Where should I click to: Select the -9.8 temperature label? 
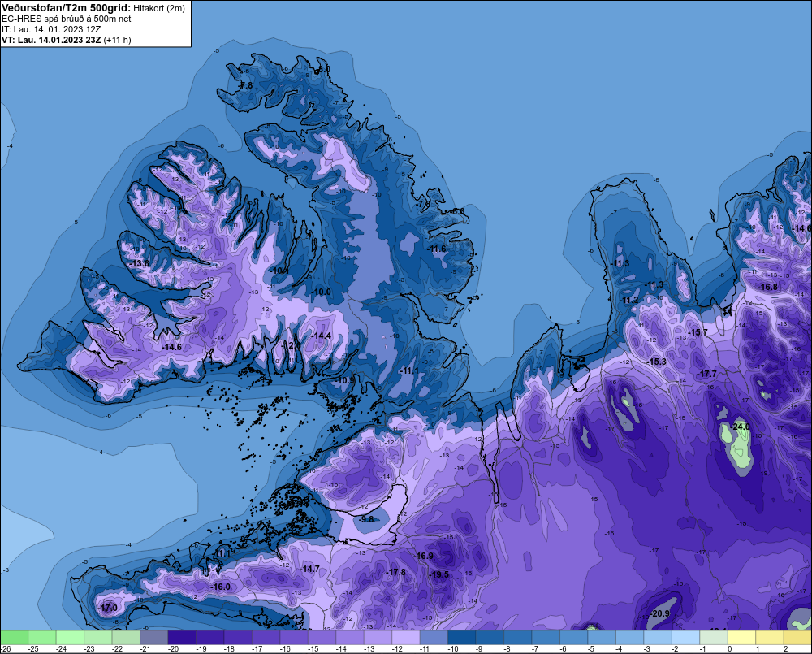[x=366, y=519]
